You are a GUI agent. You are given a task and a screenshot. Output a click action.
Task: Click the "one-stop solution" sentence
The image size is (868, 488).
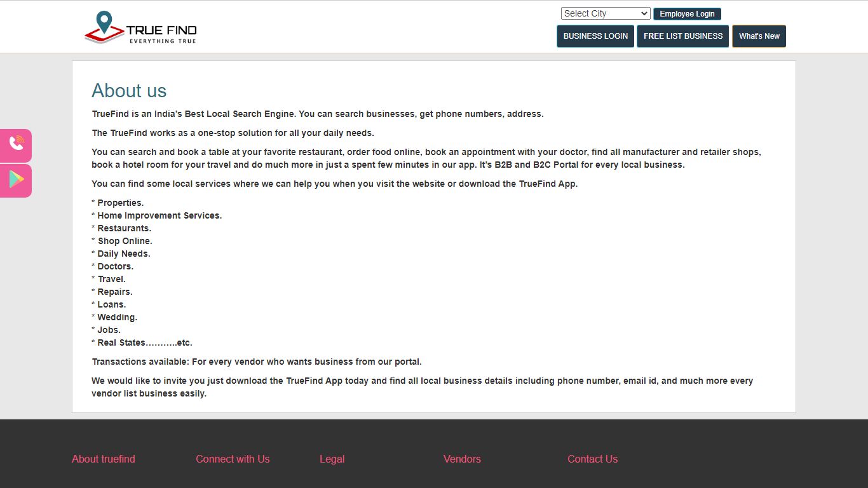pos(233,133)
